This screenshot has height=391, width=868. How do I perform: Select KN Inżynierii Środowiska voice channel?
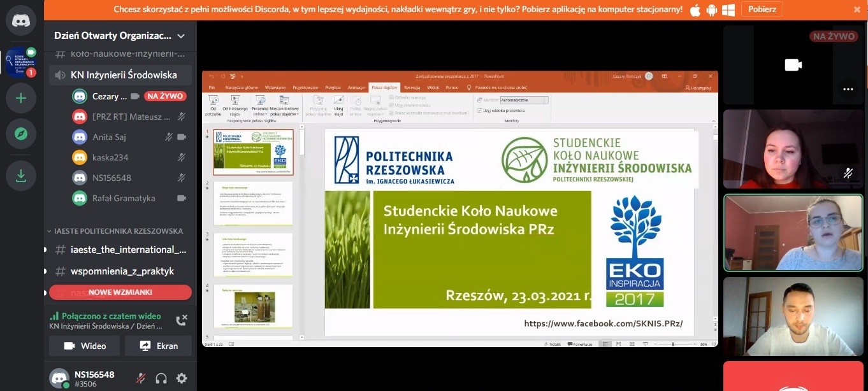(123, 75)
